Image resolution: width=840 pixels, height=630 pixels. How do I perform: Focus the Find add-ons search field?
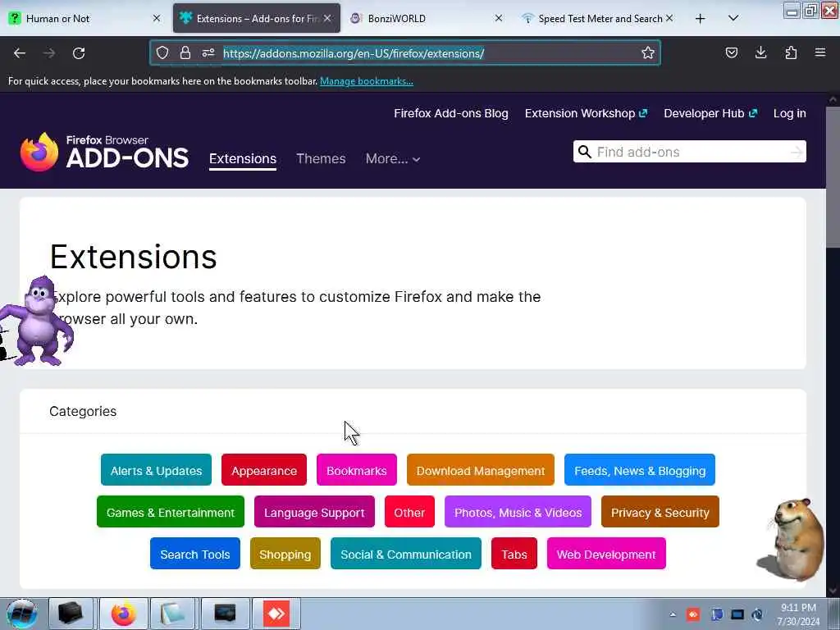tap(689, 152)
